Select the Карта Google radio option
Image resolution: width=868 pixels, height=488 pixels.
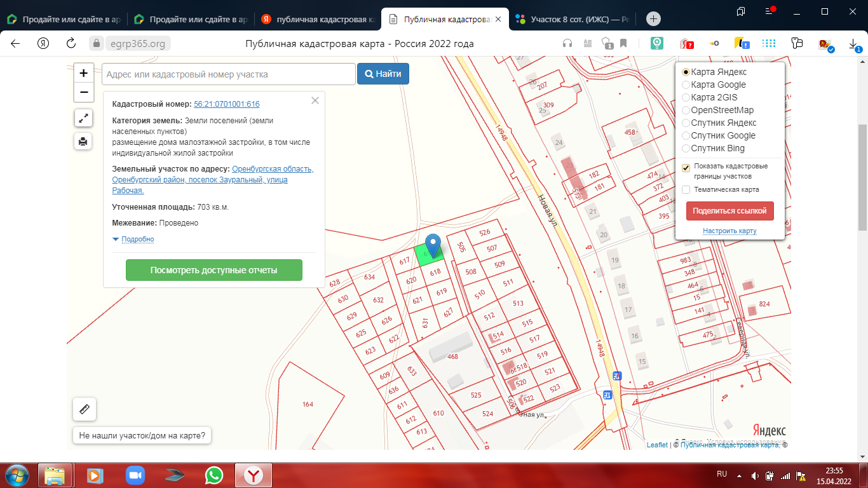tap(686, 85)
